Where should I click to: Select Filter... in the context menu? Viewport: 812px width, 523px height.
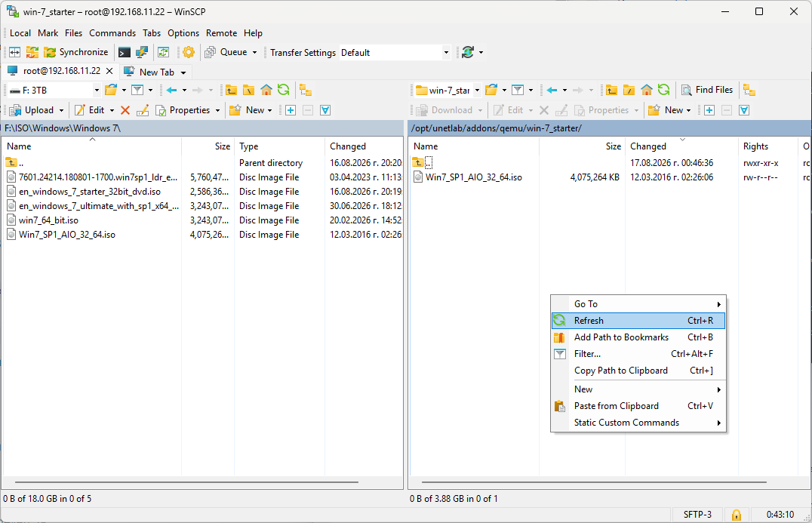tap(638, 354)
